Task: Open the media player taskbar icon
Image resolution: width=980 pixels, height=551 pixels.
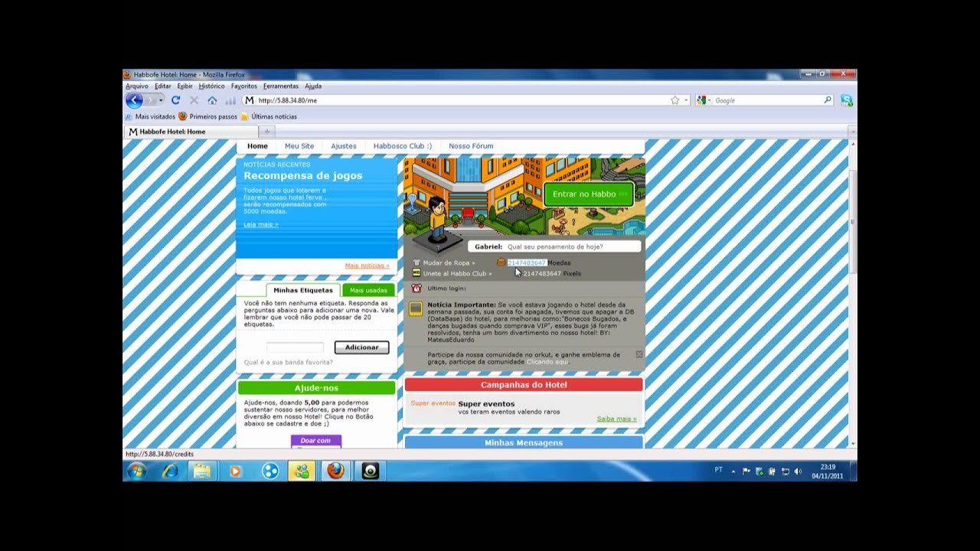Action: pyautogui.click(x=236, y=471)
